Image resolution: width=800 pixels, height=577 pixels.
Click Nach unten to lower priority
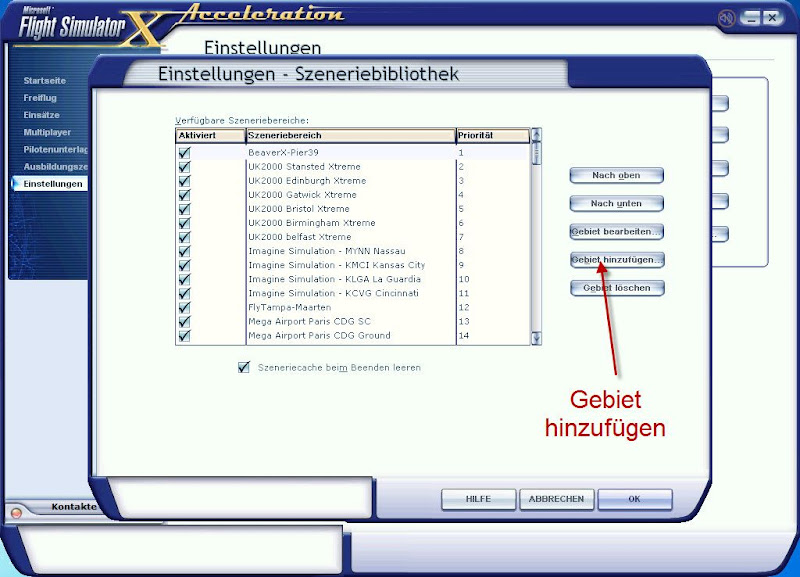(x=616, y=203)
